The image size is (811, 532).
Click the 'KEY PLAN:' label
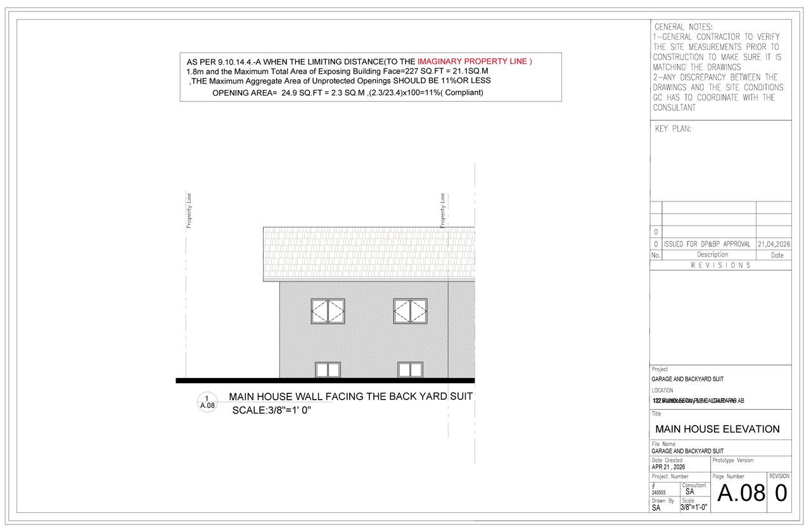(x=673, y=129)
